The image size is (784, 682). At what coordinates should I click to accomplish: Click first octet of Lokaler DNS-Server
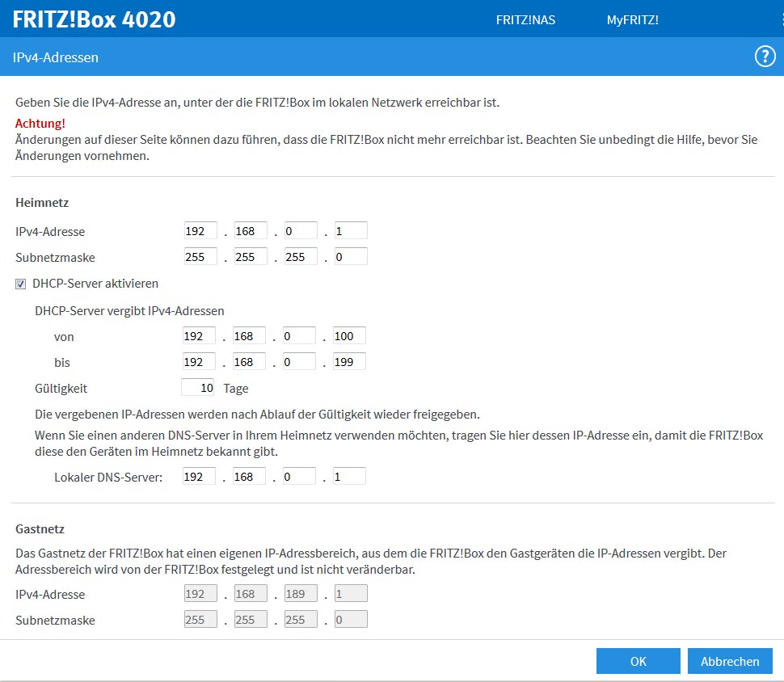199,476
